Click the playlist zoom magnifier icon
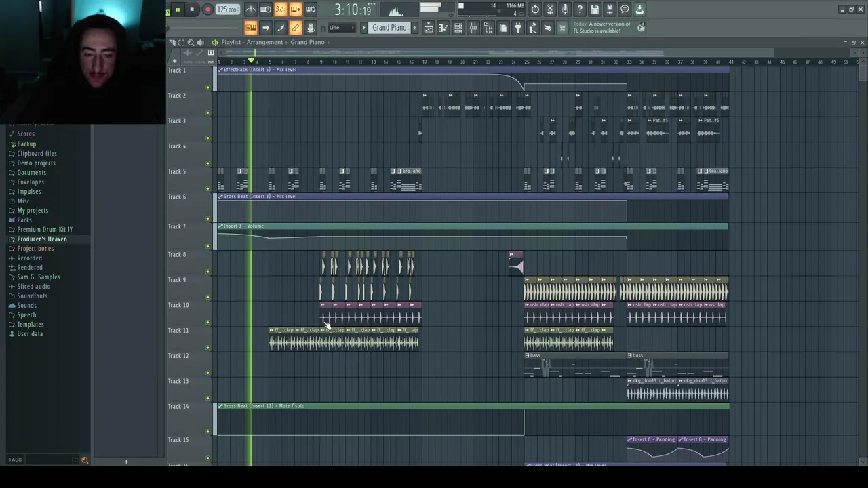868x488 pixels. click(191, 42)
